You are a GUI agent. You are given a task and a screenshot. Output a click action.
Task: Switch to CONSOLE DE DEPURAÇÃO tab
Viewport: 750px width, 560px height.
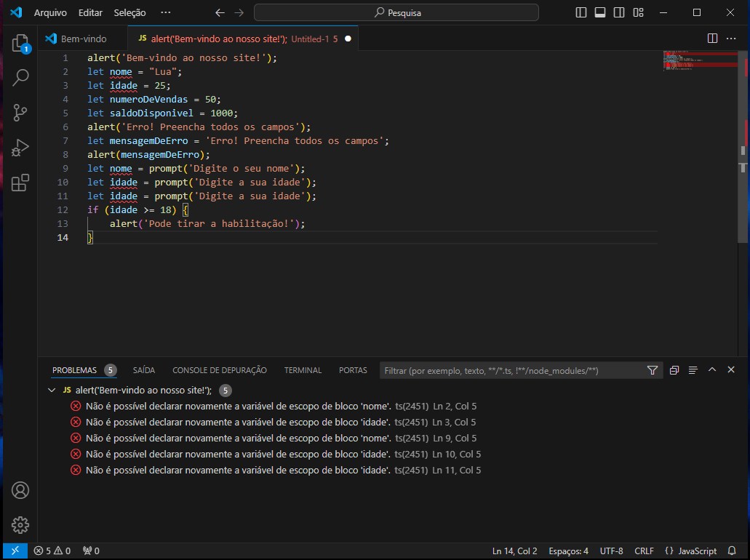(220, 370)
